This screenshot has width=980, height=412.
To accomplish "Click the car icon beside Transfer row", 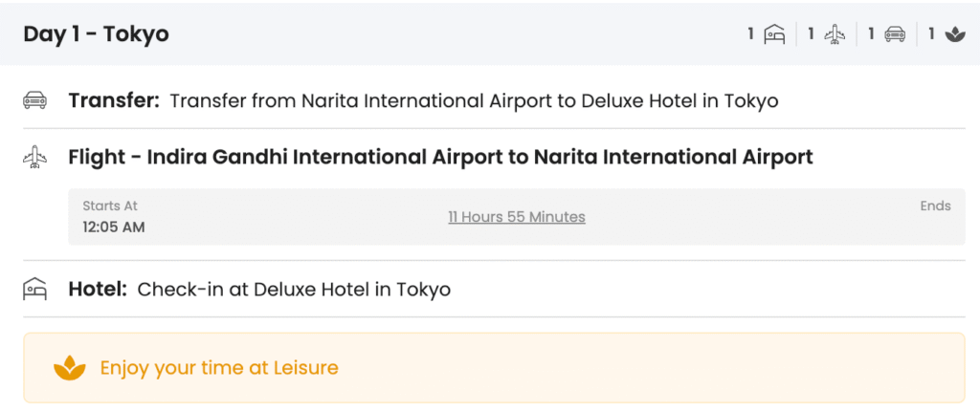I will tap(35, 99).
